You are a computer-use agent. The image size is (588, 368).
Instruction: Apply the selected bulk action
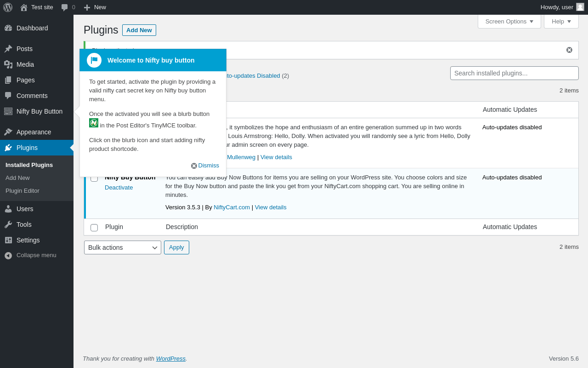pyautogui.click(x=176, y=247)
